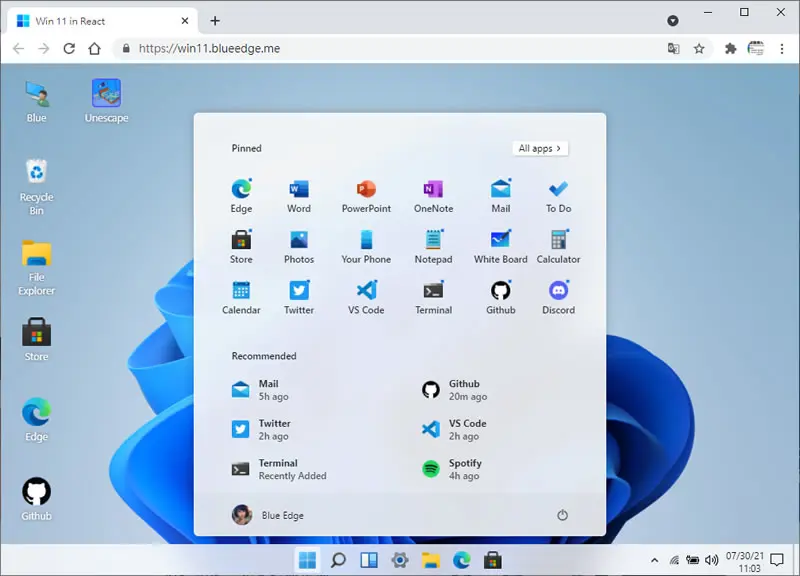The image size is (800, 576).
Task: Launch To Do app
Action: click(x=558, y=195)
